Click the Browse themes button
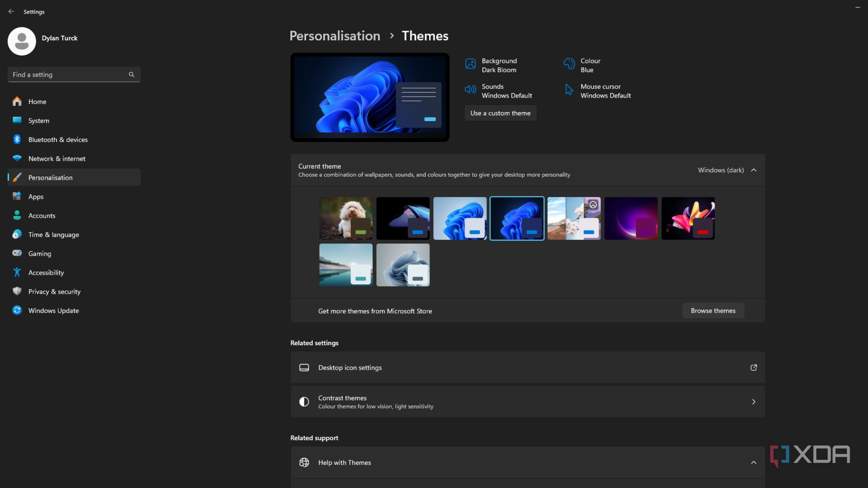868x488 pixels. (713, 311)
